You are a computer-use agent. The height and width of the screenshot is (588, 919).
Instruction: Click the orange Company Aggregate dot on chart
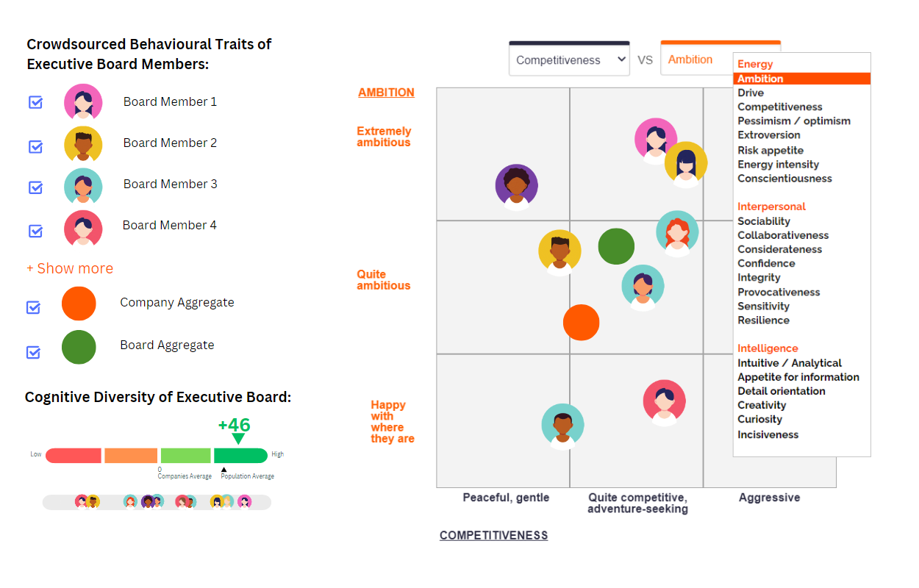pyautogui.click(x=582, y=322)
